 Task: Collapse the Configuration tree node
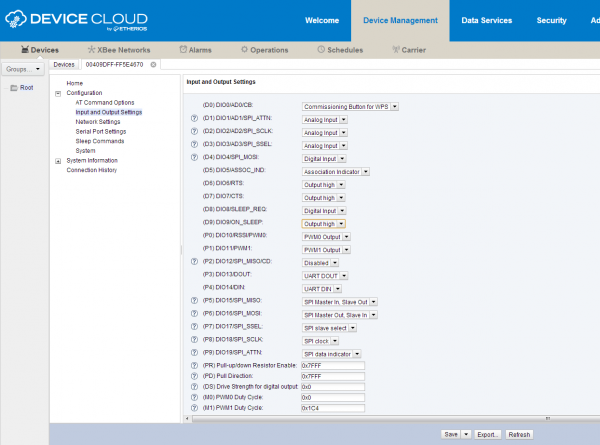coord(56,92)
